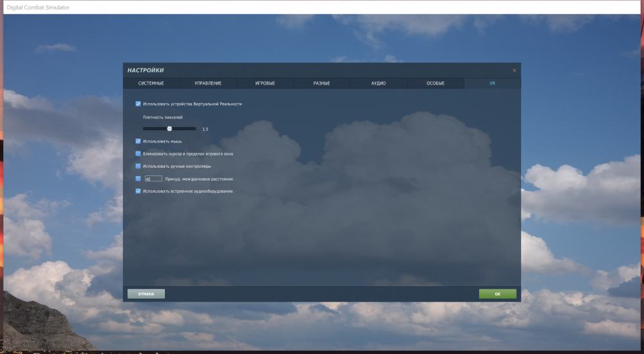The image size is (644, 354).
Task: Open the АУДИО tab
Action: point(378,83)
